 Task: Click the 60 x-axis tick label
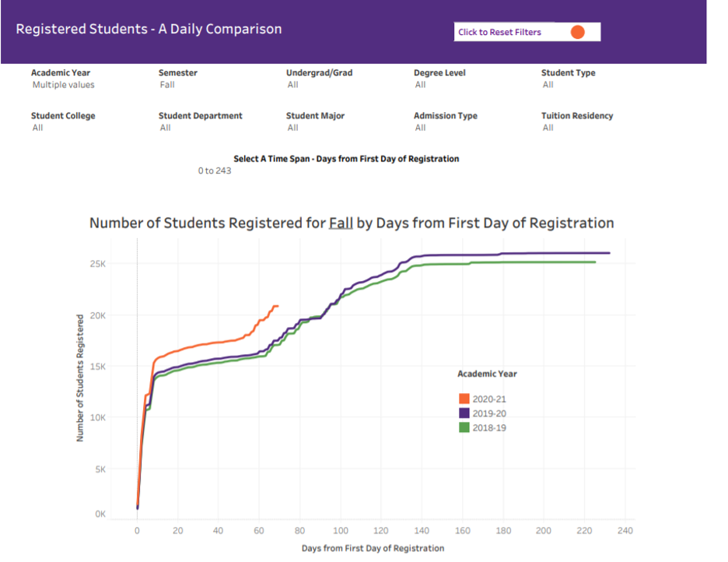click(x=258, y=530)
